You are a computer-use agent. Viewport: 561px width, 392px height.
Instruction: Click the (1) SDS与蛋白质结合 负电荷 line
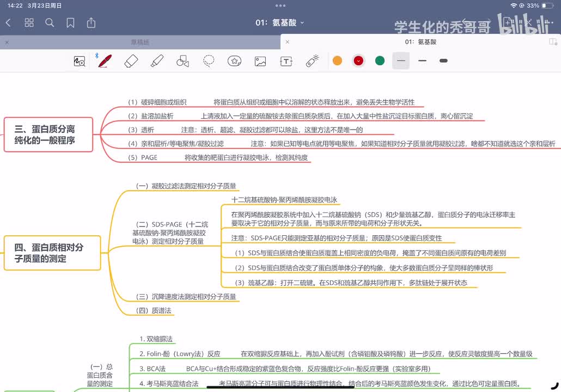(370, 253)
